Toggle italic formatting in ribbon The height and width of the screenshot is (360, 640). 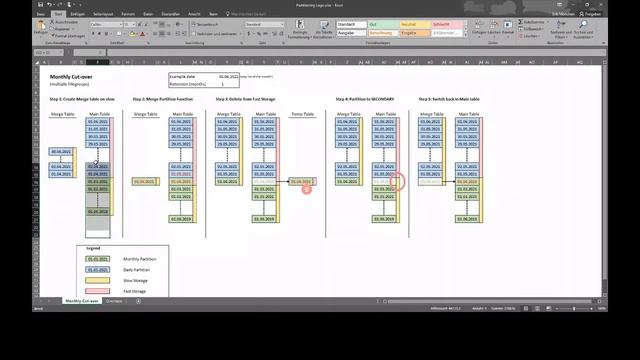(99, 34)
